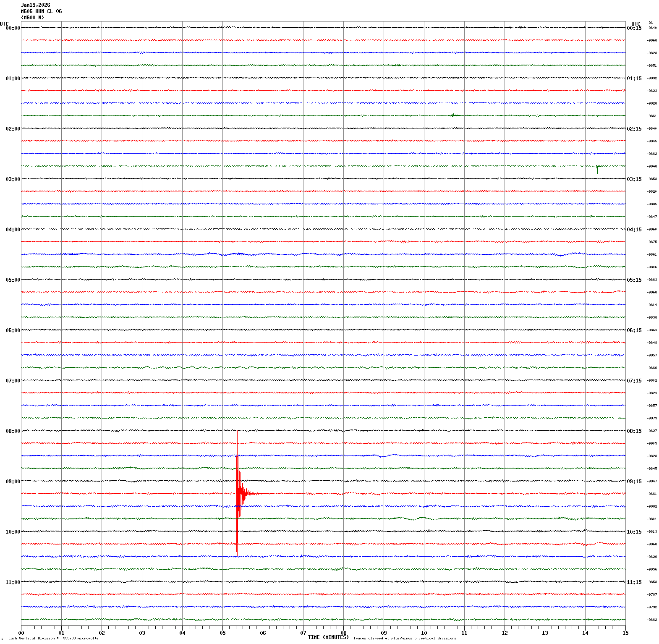This screenshot has width=659, height=644.
Task: Click the TIME (MINUTES) axis title
Action: click(328, 637)
